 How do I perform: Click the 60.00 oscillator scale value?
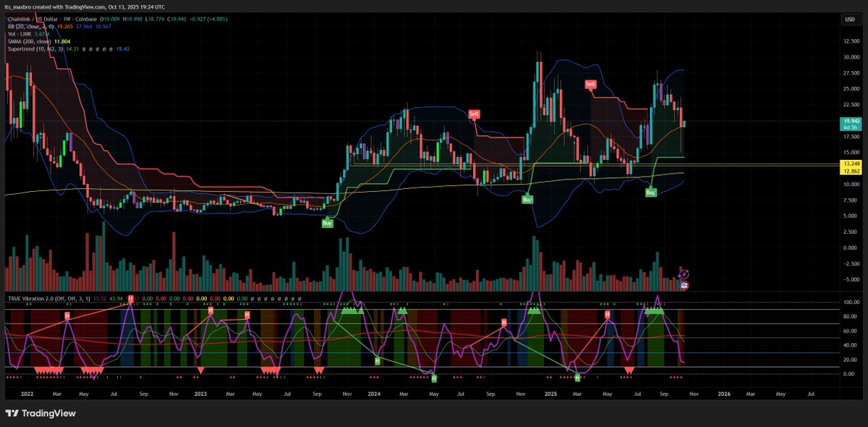(x=851, y=331)
